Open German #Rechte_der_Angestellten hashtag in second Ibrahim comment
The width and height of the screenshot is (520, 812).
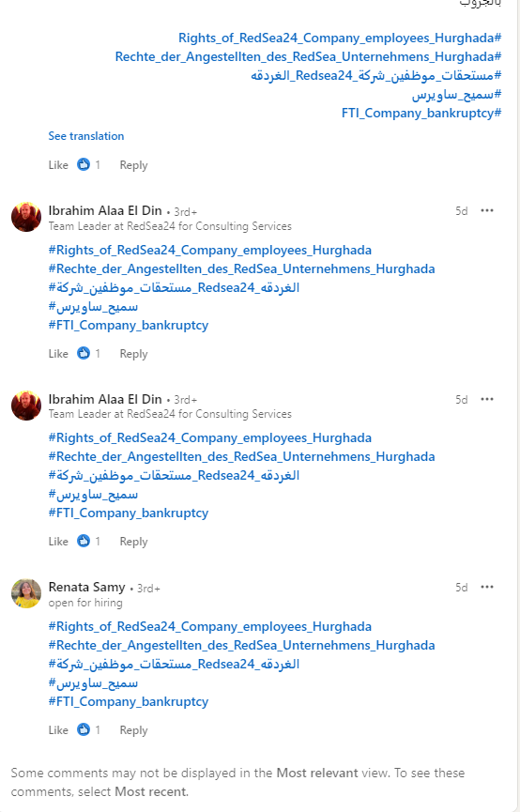(x=241, y=457)
